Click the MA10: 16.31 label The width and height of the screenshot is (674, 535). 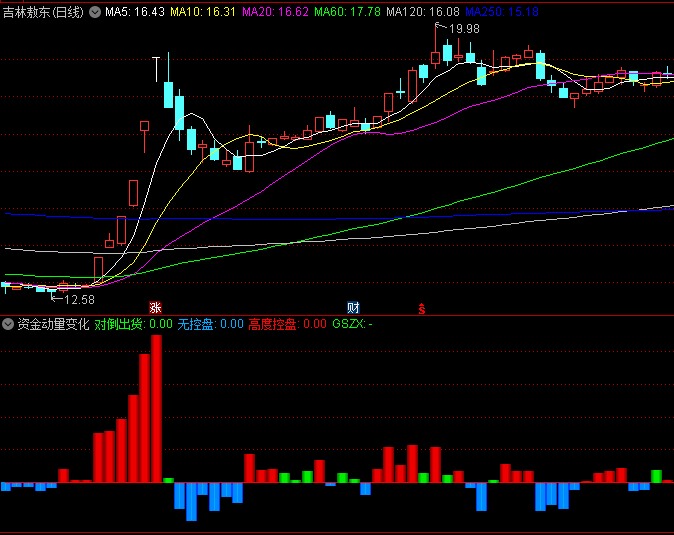tap(203, 12)
